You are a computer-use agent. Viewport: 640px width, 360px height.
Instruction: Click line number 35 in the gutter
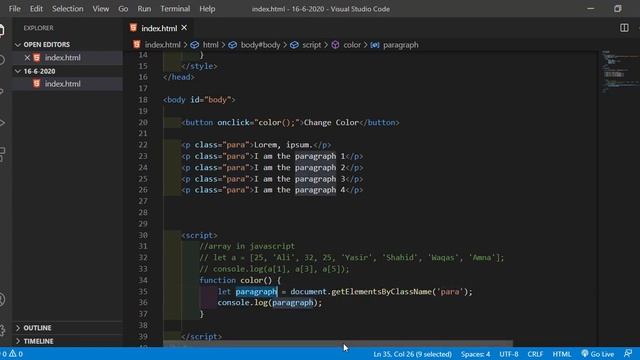point(143,291)
